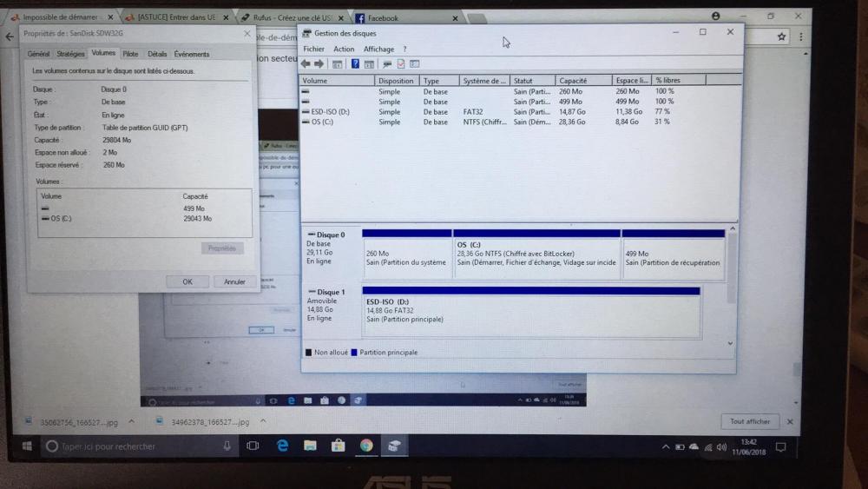
Task: Switch to Chrome on the taskbar
Action: pyautogui.click(x=366, y=446)
